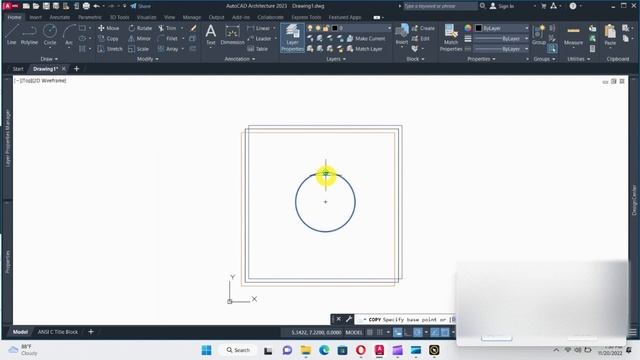Click the Erase tool icon in Modify panel

(193, 28)
